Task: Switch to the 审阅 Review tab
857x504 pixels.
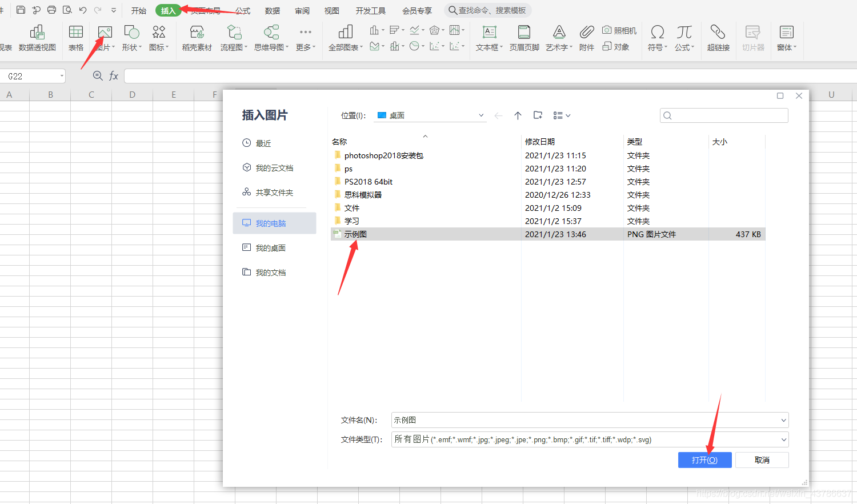Action: tap(302, 10)
